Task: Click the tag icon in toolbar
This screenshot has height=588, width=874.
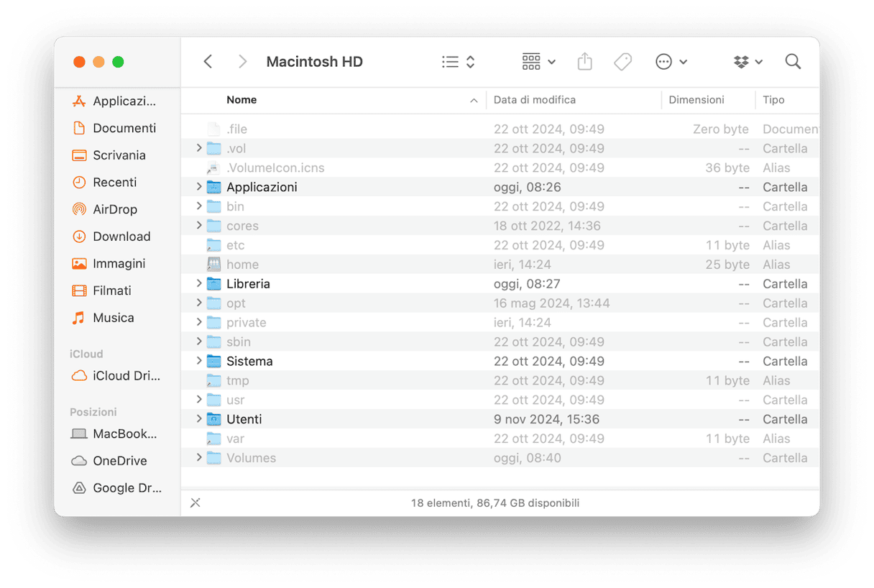Action: (623, 62)
